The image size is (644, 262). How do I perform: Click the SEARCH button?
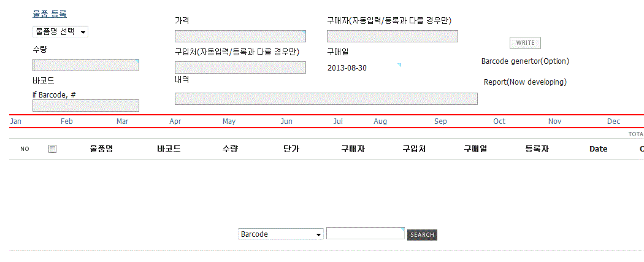[x=422, y=235]
